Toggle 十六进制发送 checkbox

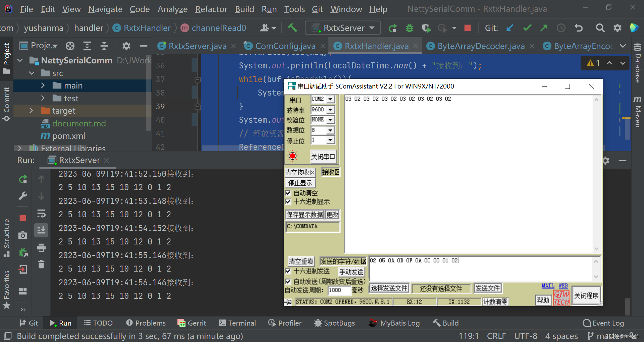(288, 271)
